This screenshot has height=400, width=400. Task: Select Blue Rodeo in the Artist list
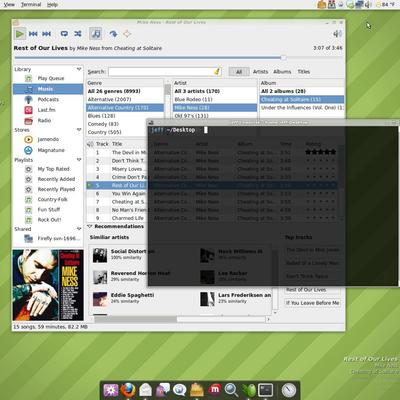(x=215, y=99)
